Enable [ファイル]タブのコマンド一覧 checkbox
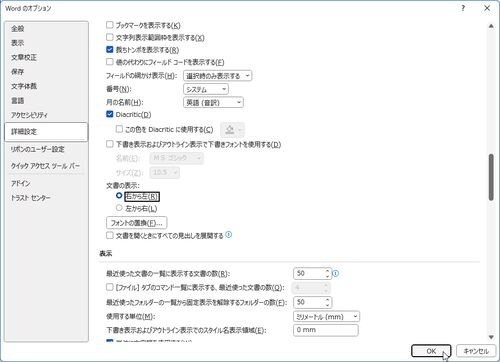 (110, 287)
